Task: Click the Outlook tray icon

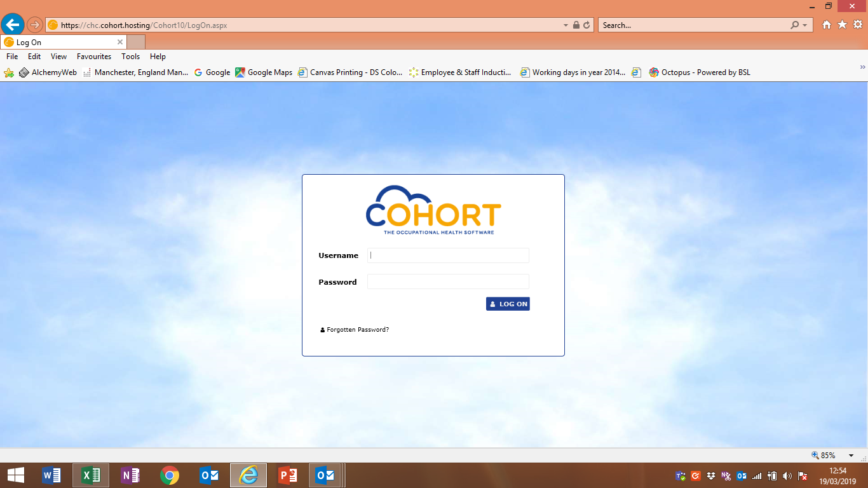Action: [742, 476]
